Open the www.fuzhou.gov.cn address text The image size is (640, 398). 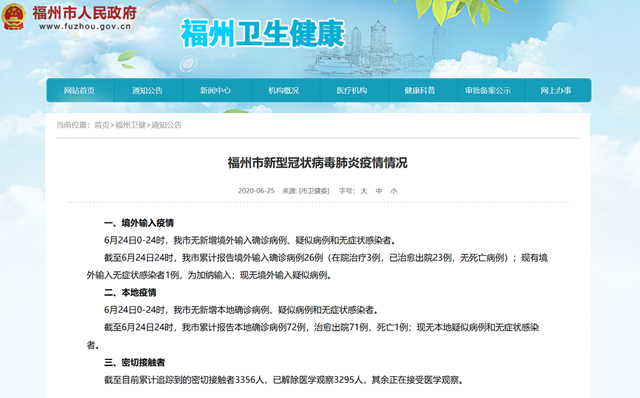pos(85,27)
